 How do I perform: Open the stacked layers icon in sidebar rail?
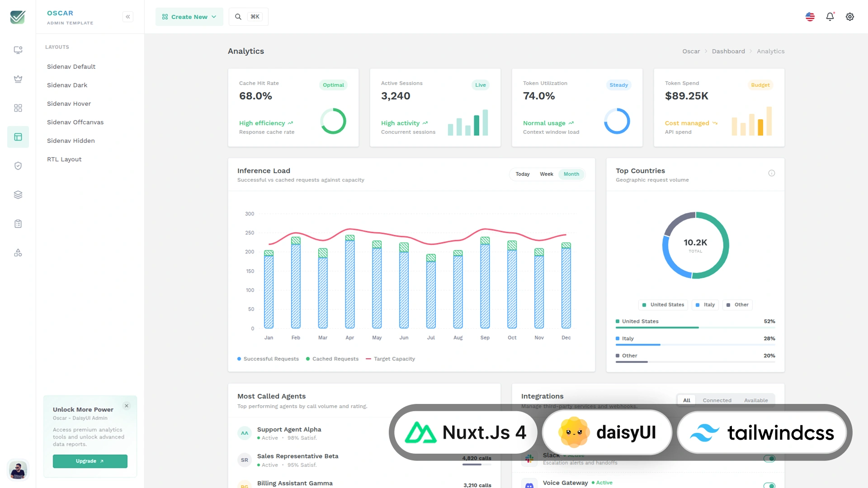pyautogui.click(x=18, y=195)
